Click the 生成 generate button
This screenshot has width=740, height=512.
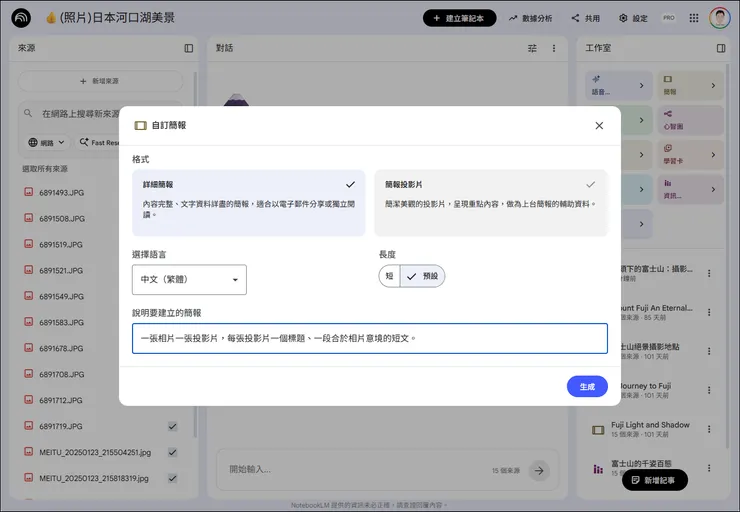(587, 386)
